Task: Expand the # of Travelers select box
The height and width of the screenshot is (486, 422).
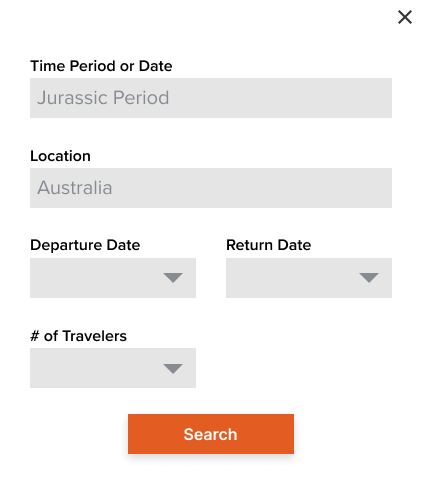Action: click(113, 368)
